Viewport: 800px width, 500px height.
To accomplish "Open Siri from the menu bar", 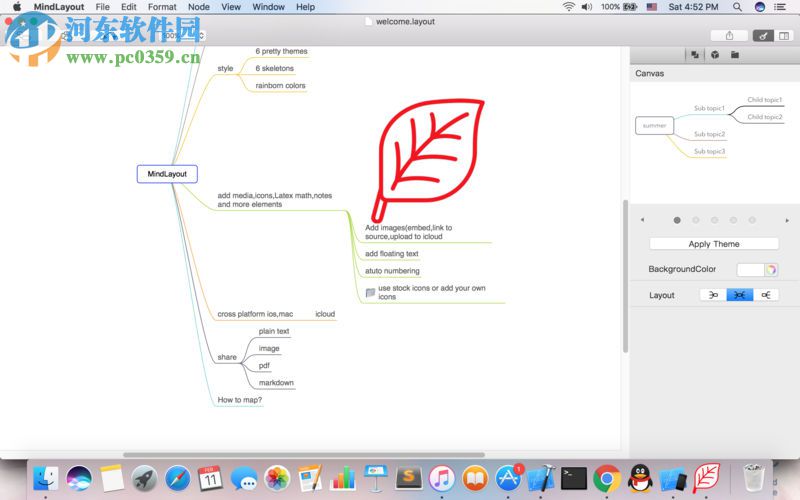I will [760, 7].
